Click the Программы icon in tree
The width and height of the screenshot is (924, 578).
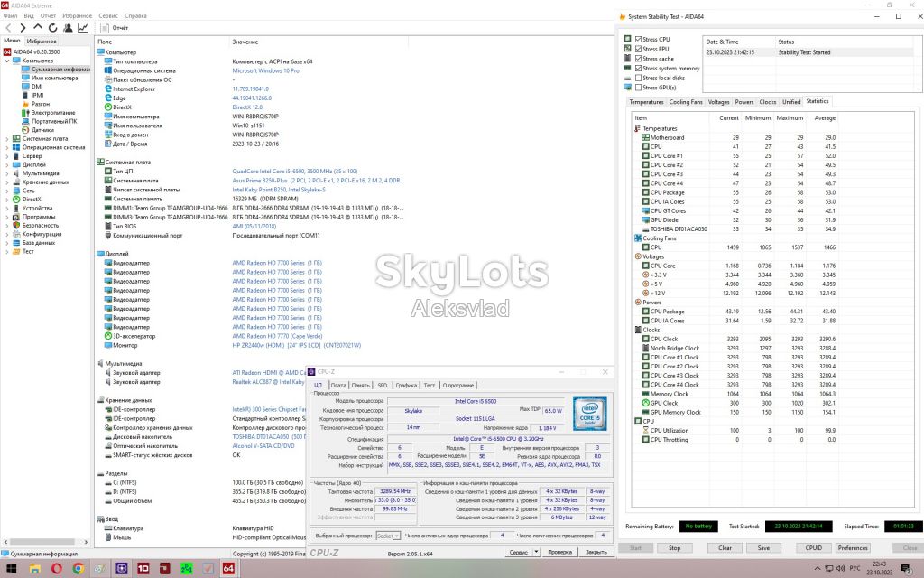coord(16,217)
